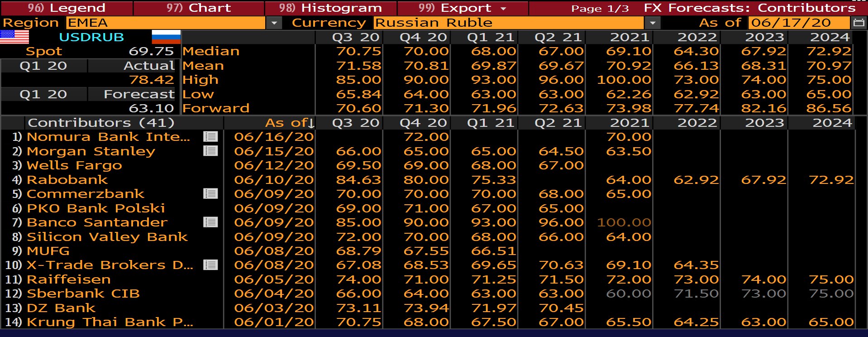The image size is (868, 337).
Task: Click the Q1 20 Actual period cell
Action: (x=43, y=66)
